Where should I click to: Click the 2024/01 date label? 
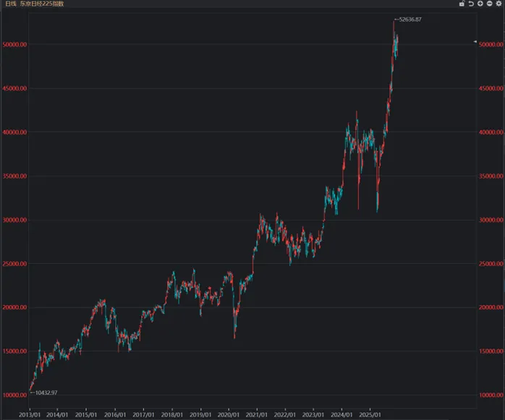pyautogui.click(x=341, y=415)
